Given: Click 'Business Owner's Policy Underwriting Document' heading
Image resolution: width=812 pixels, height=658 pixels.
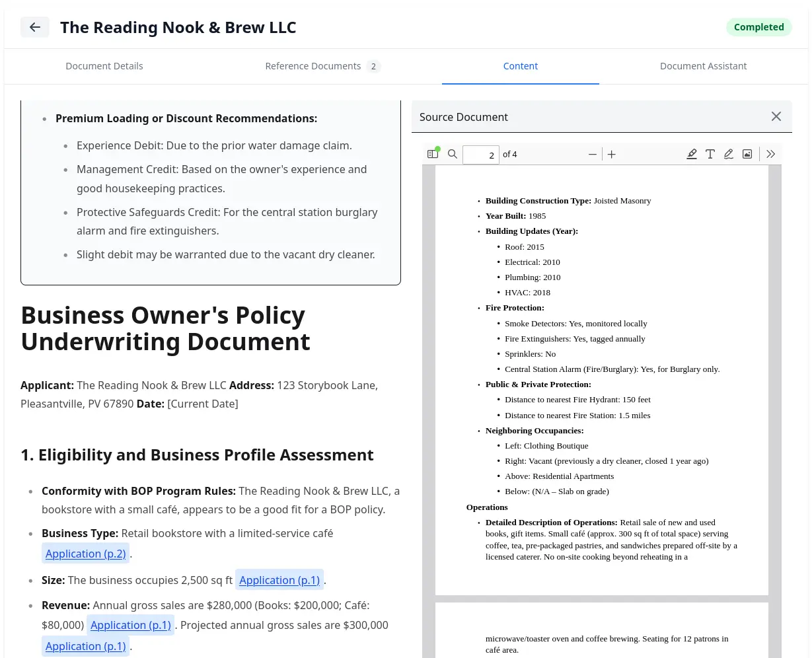Looking at the screenshot, I should click(x=165, y=328).
